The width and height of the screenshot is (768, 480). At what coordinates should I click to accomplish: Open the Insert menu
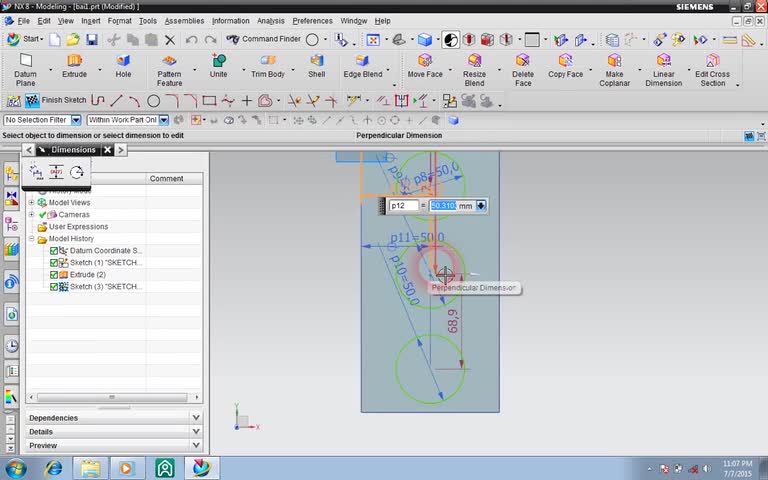(x=90, y=21)
